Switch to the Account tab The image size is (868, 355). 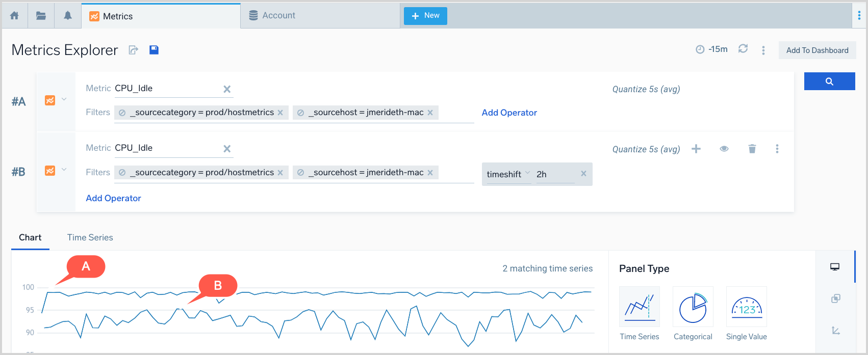coord(278,16)
